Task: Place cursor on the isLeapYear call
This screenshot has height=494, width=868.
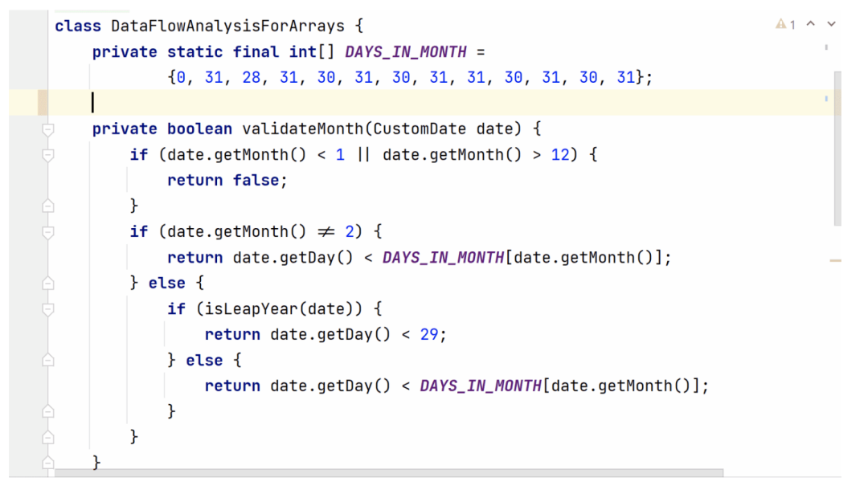Action: tap(241, 309)
